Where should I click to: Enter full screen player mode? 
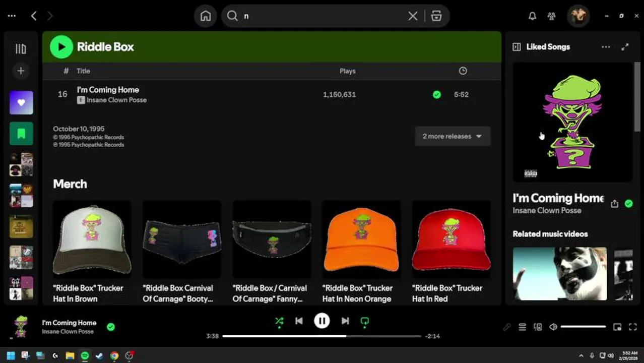(x=633, y=327)
